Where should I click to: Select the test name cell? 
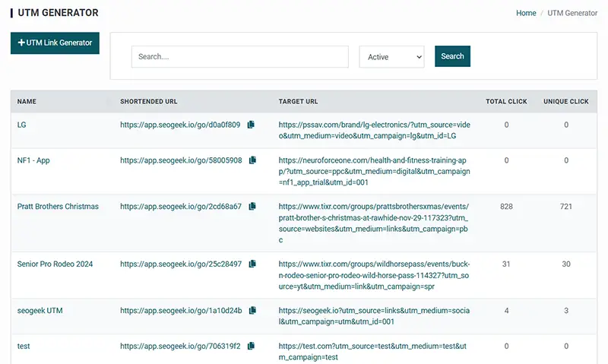pyautogui.click(x=24, y=347)
